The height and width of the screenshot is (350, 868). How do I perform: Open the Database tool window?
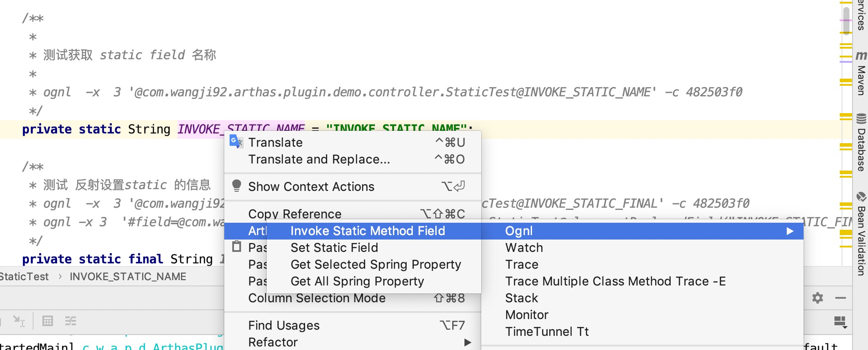pyautogui.click(x=861, y=143)
